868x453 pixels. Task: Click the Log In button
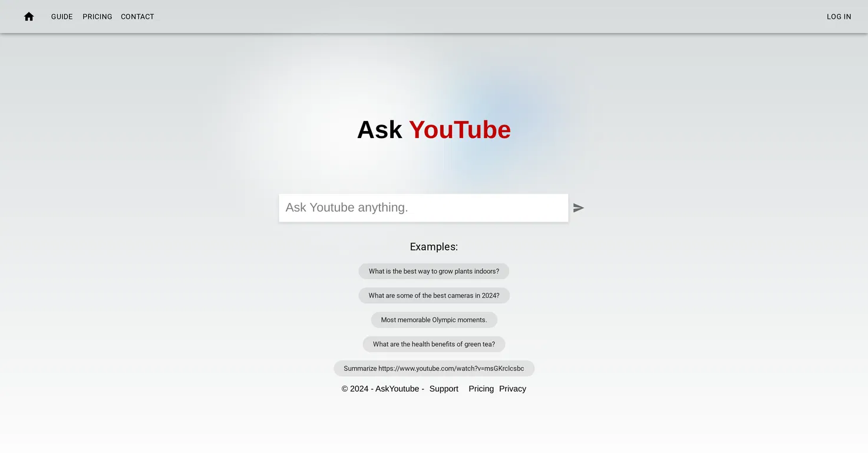(839, 17)
